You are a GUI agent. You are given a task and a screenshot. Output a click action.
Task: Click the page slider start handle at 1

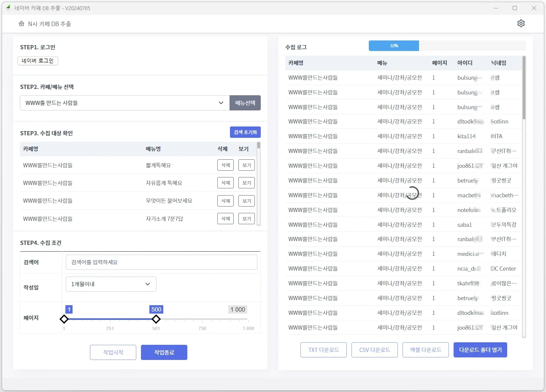point(64,319)
